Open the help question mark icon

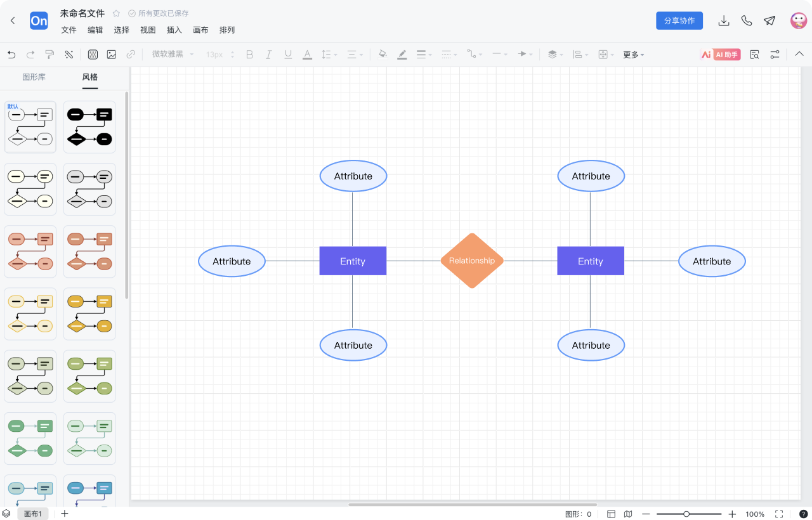click(804, 514)
